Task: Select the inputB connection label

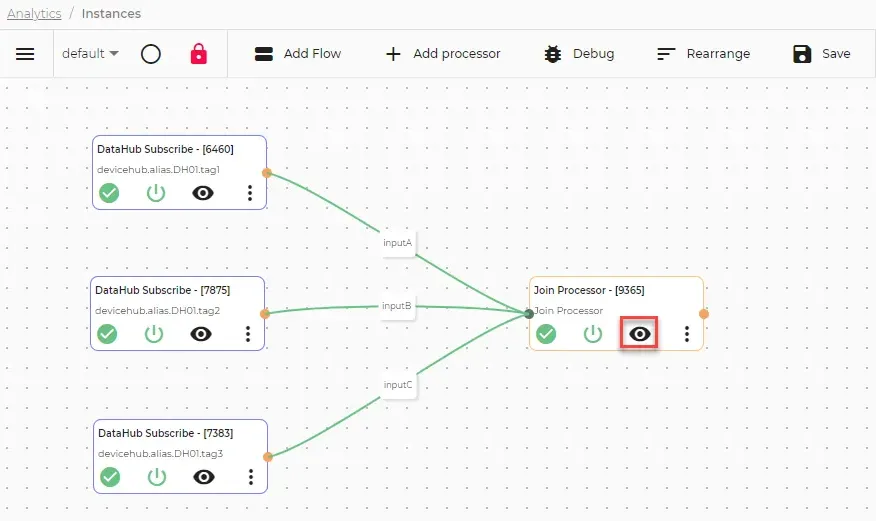Action: pyautogui.click(x=397, y=306)
